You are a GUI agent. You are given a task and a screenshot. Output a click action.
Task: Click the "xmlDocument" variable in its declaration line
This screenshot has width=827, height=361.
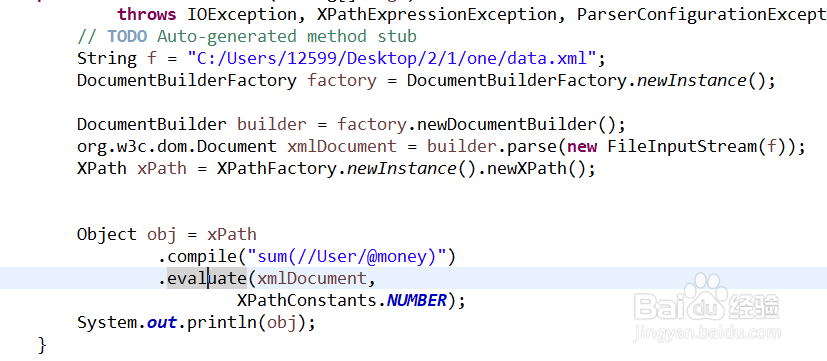[341, 146]
